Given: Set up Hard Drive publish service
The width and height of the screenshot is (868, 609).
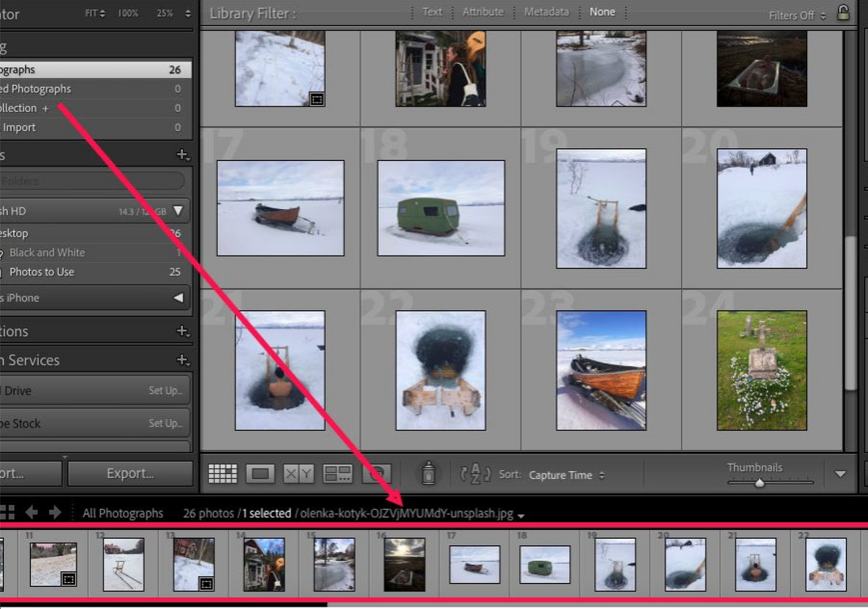Looking at the screenshot, I should click(x=165, y=390).
